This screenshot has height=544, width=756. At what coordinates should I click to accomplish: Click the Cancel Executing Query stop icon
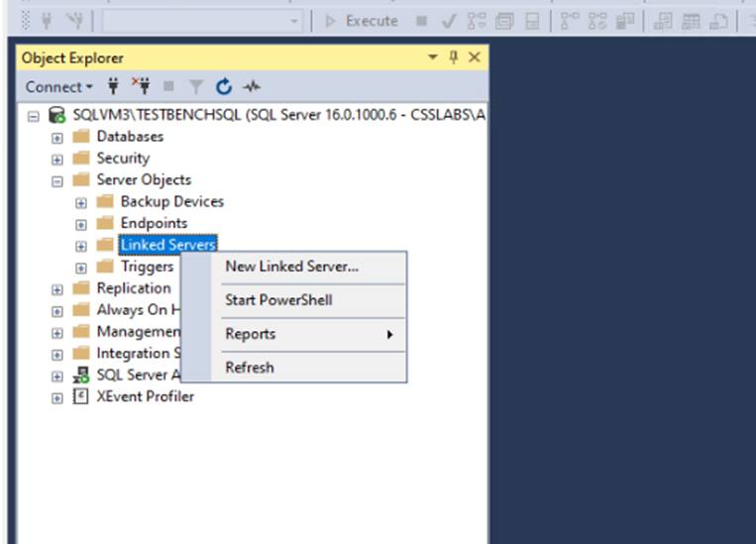(421, 21)
